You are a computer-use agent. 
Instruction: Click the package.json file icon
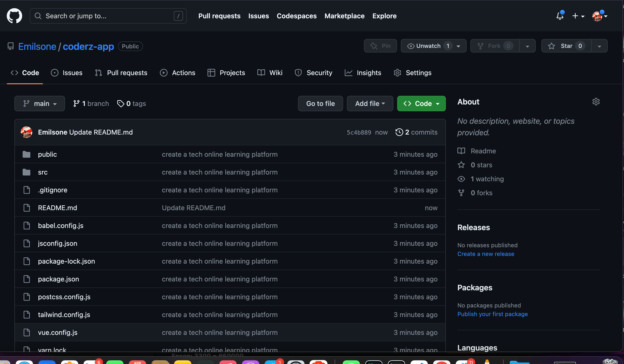tap(26, 279)
